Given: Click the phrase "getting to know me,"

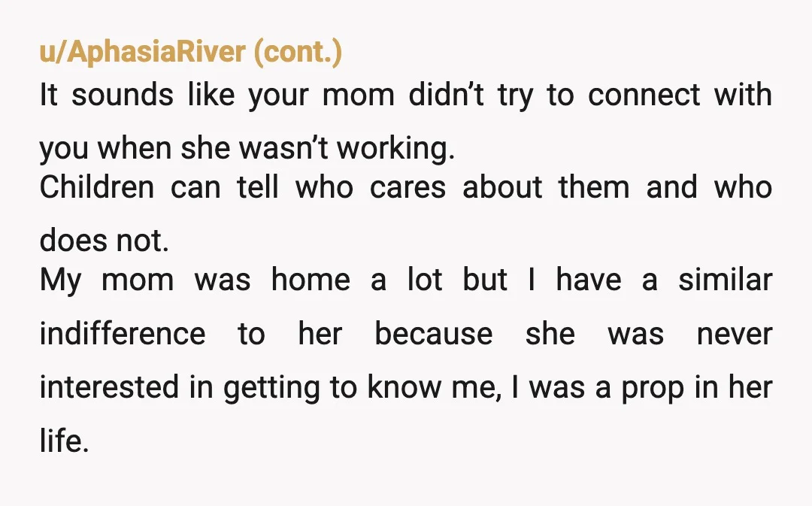Looking at the screenshot, I should tap(362, 388).
